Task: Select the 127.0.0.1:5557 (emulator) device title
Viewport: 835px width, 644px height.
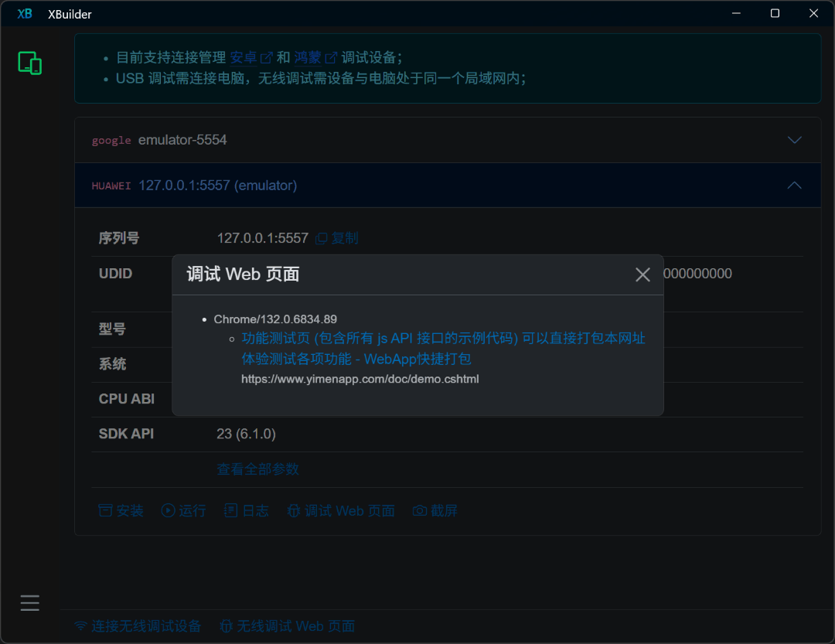Action: (x=218, y=186)
